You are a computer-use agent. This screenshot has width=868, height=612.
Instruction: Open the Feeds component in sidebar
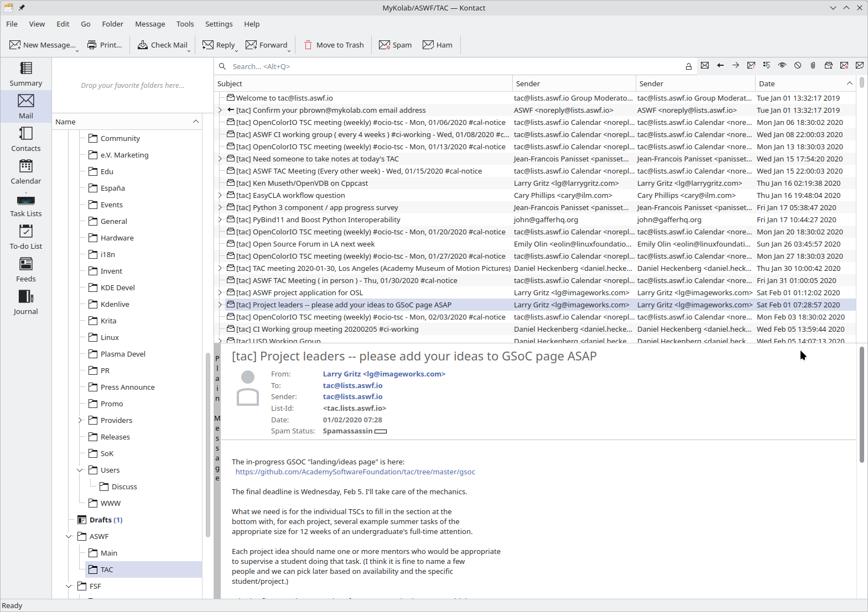pyautogui.click(x=26, y=269)
